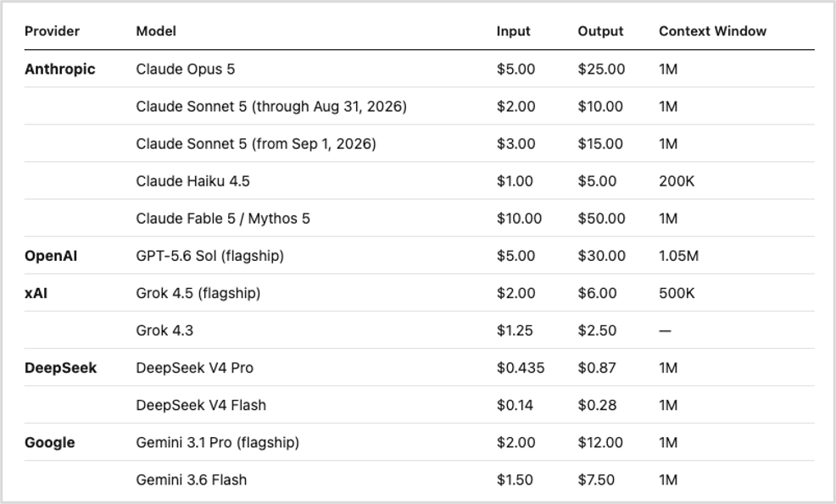Click Claude Fable 5 / Mythos 5 text
Screen dimensions: 836x504
point(223,219)
